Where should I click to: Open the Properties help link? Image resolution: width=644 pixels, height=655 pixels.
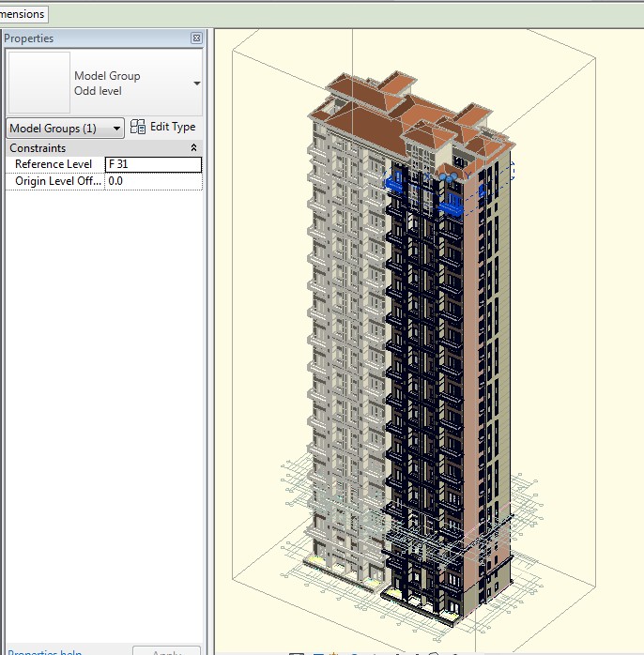pos(45,652)
